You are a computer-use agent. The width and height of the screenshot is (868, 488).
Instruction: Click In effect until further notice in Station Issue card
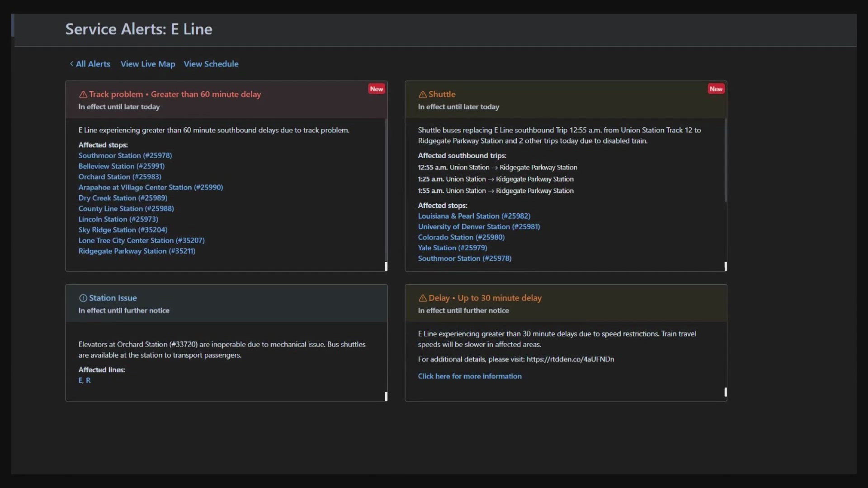[x=124, y=311]
